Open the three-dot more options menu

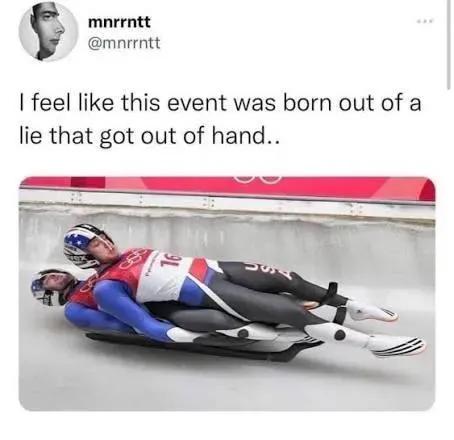click(426, 21)
